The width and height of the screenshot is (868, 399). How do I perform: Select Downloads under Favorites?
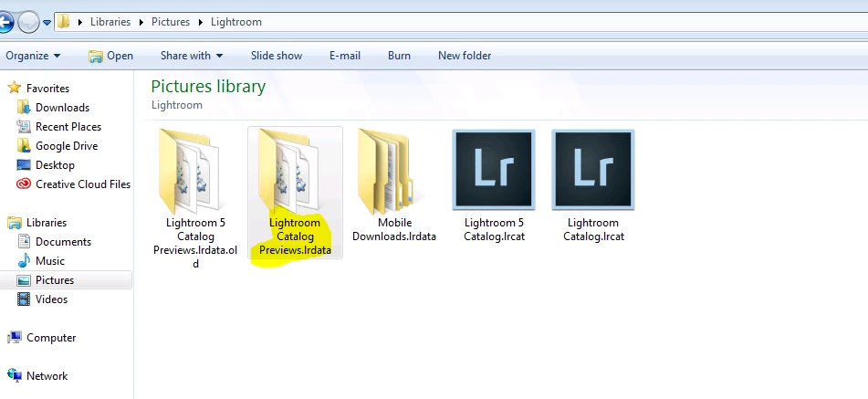point(63,108)
